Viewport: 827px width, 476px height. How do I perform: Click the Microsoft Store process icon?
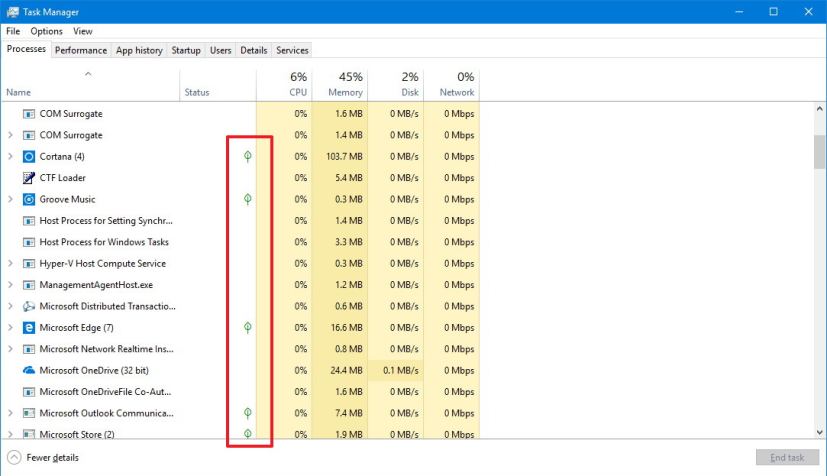[x=29, y=434]
